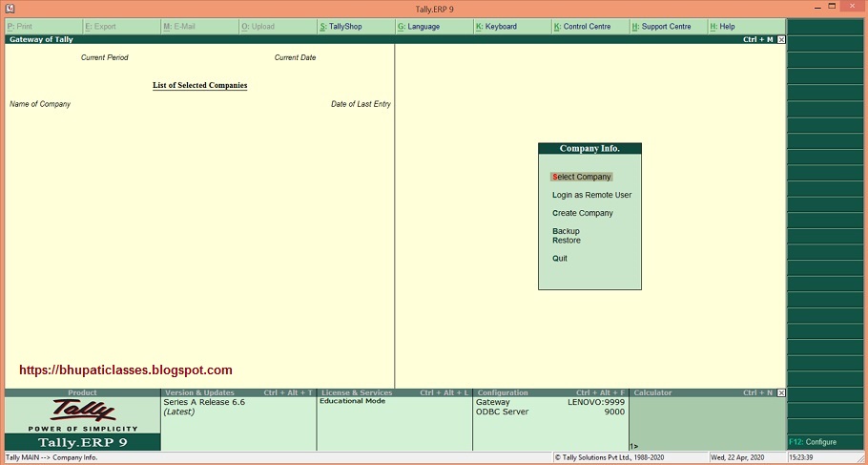The height and width of the screenshot is (465, 868).
Task: Open the Print option
Action: click(x=44, y=26)
